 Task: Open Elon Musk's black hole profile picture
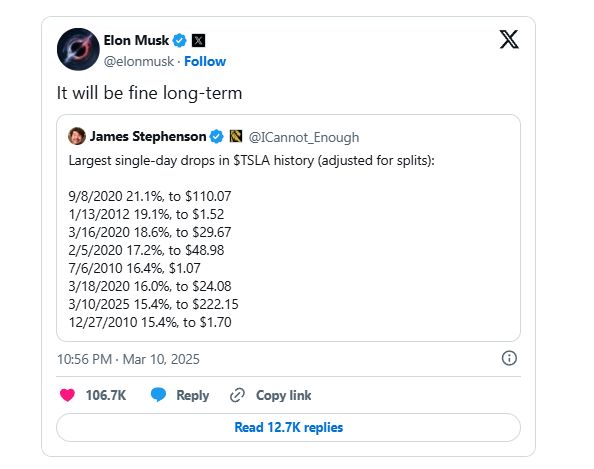[78, 49]
